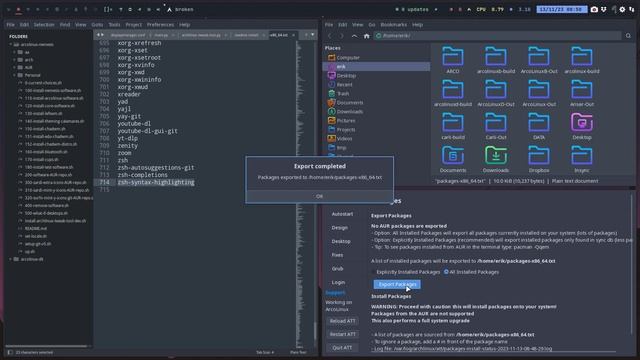This screenshot has height=360, width=640.
Task: Select Explicitly Installed Packages radio option
Action: tap(405, 272)
